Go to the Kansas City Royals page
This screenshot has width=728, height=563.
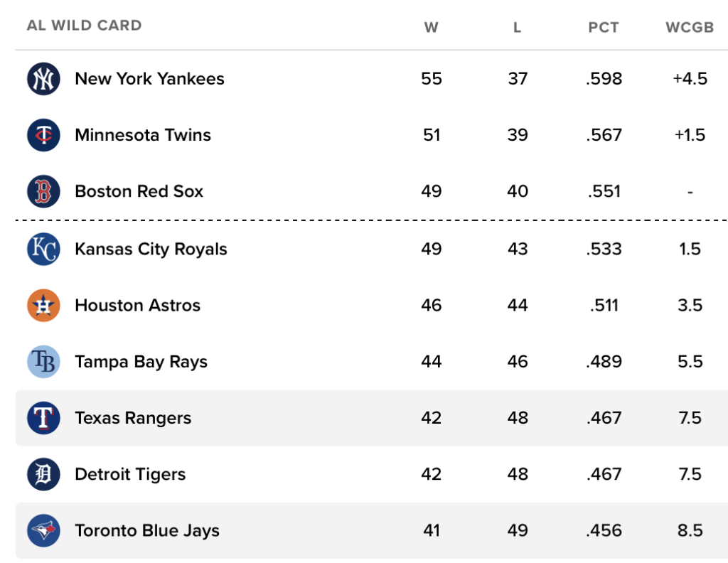click(151, 249)
